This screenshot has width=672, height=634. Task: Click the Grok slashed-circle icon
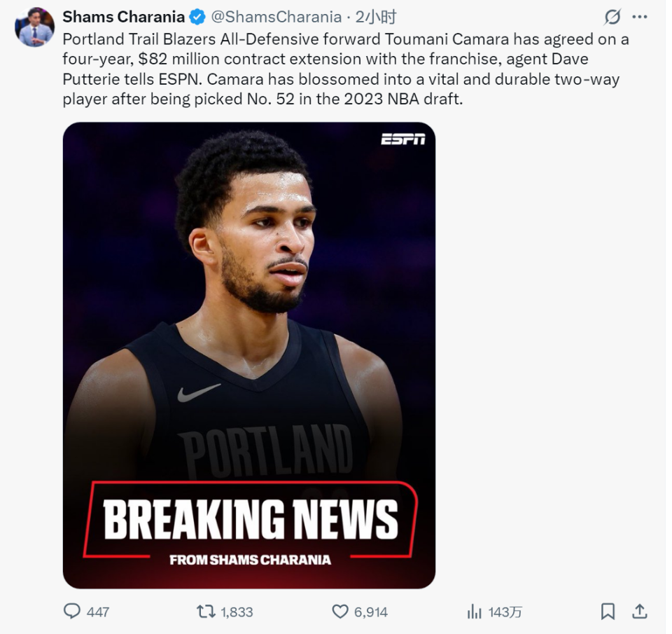[x=612, y=17]
